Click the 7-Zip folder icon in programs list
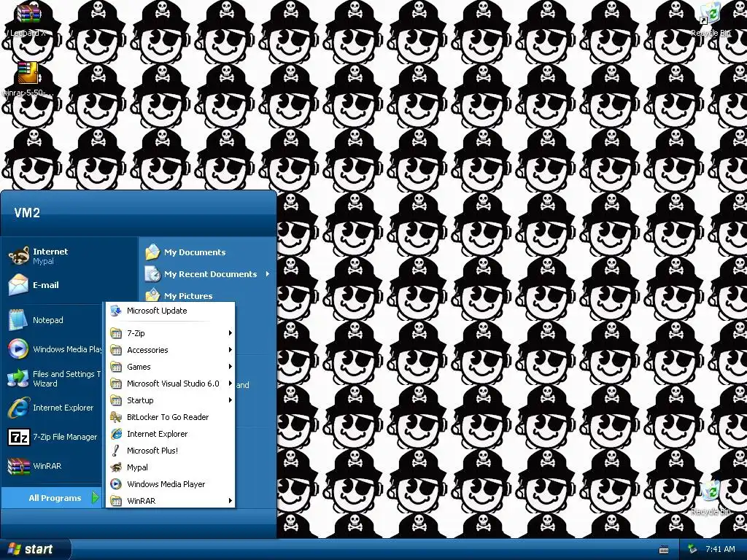This screenshot has height=560, width=747. 116,333
